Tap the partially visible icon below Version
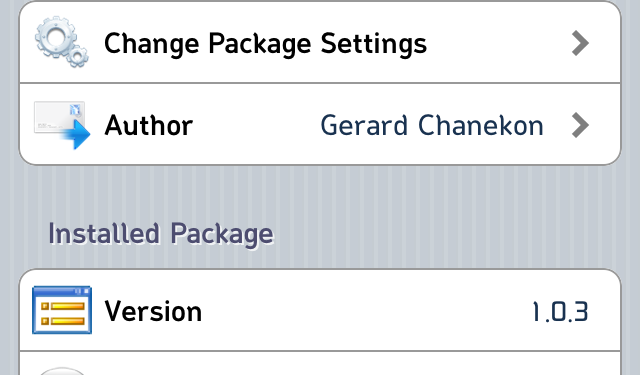Screen dimensions: 640x375 62,371
